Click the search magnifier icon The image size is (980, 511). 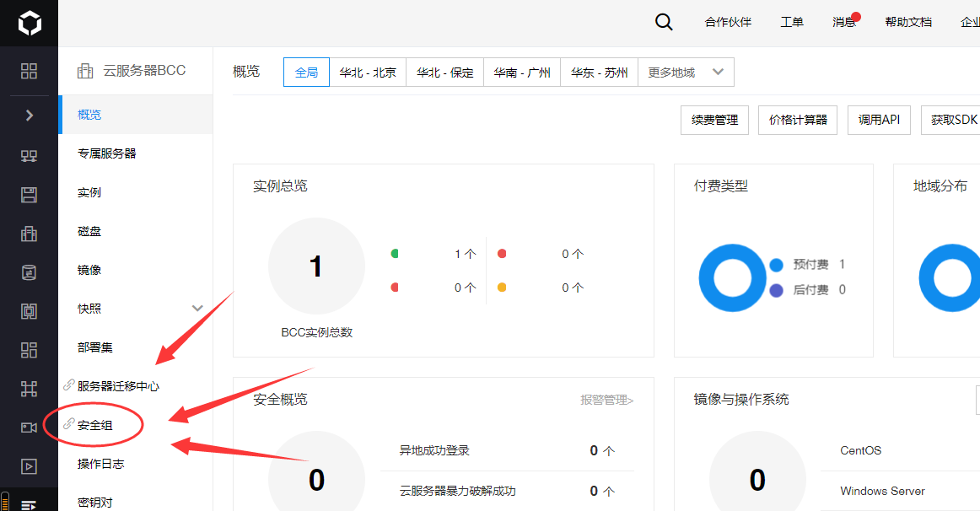click(x=664, y=23)
